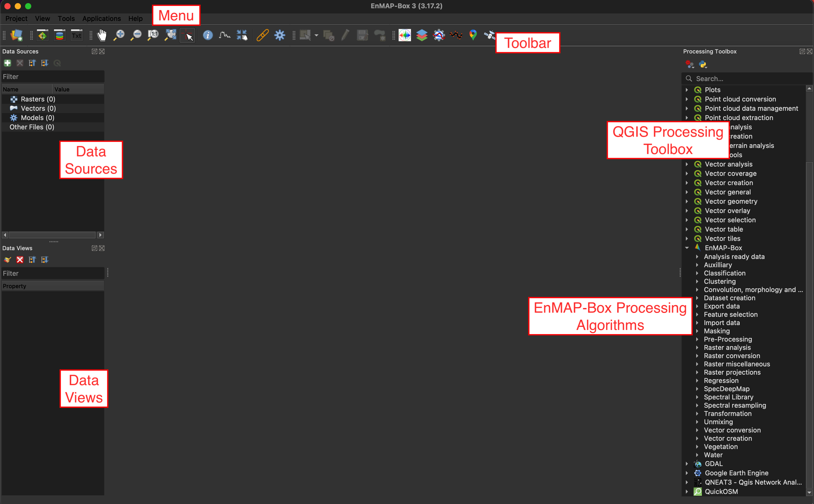Open a new text view (Txt) icon
The height and width of the screenshot is (504, 814).
click(76, 35)
